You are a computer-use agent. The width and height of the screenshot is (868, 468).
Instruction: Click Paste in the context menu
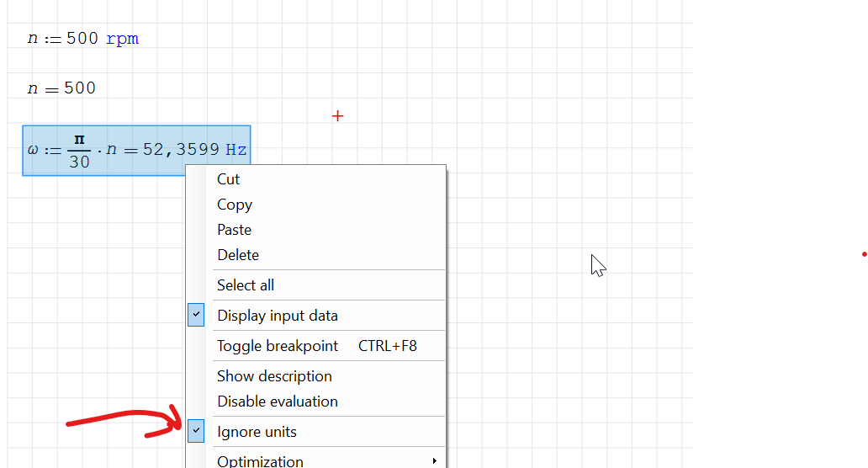tap(234, 230)
